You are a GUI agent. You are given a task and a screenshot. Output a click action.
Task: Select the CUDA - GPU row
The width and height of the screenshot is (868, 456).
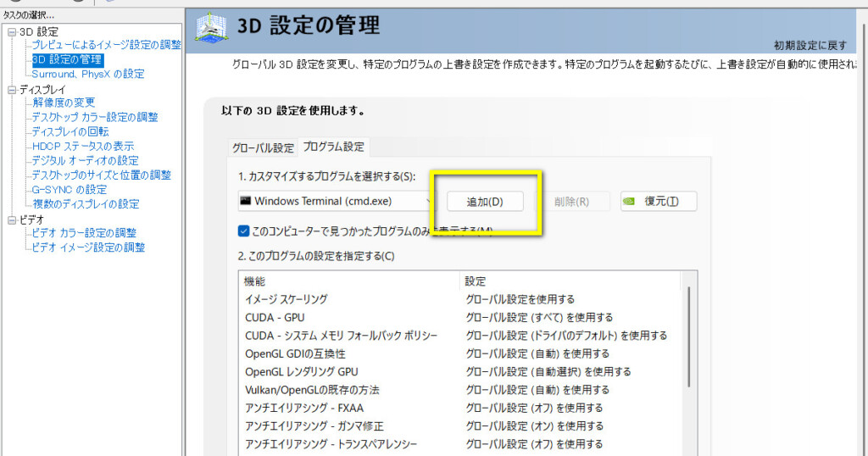coord(459,318)
